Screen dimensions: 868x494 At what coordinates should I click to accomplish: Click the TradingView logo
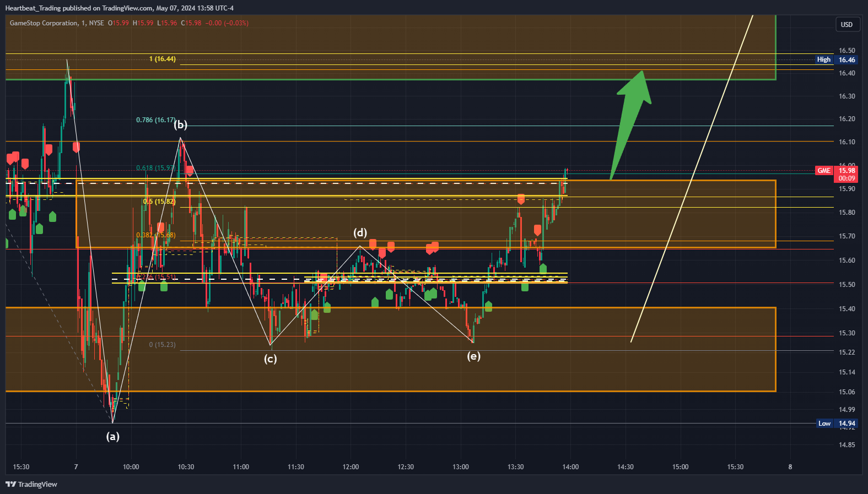[x=31, y=484]
